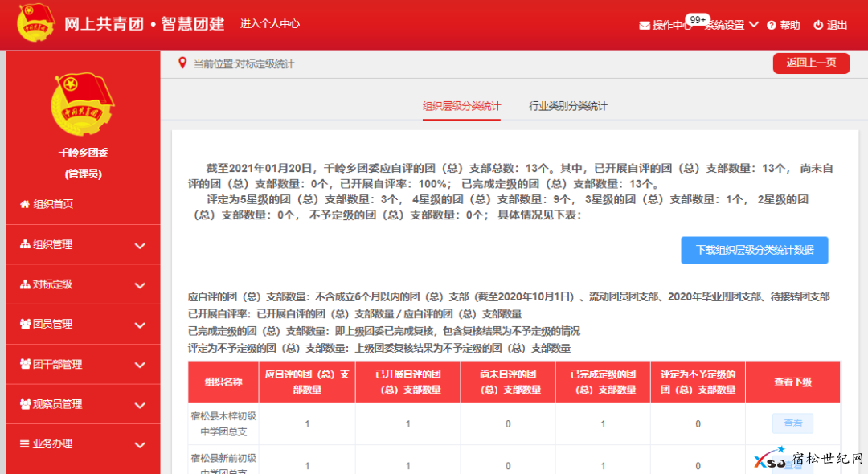
Task: Click 查看 for 宿松县木梓初级中学团总支
Action: [x=792, y=423]
